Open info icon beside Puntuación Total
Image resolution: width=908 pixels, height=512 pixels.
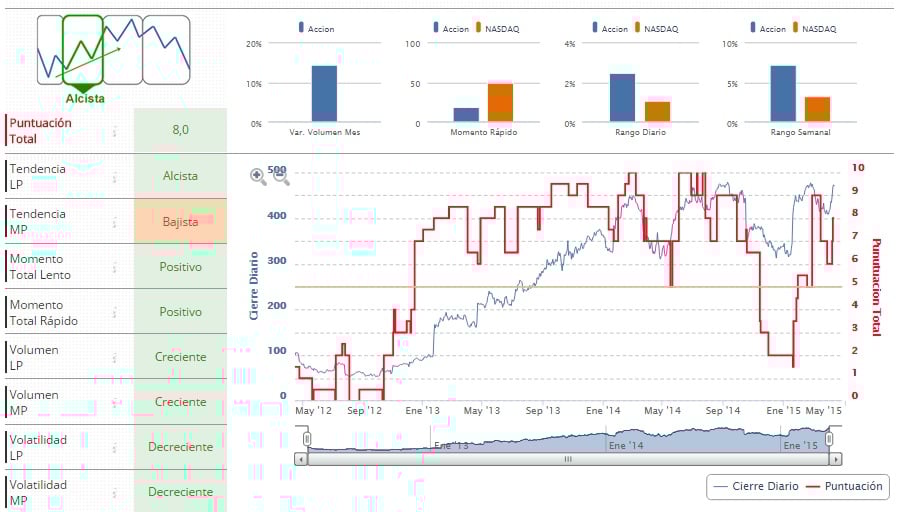[115, 131]
